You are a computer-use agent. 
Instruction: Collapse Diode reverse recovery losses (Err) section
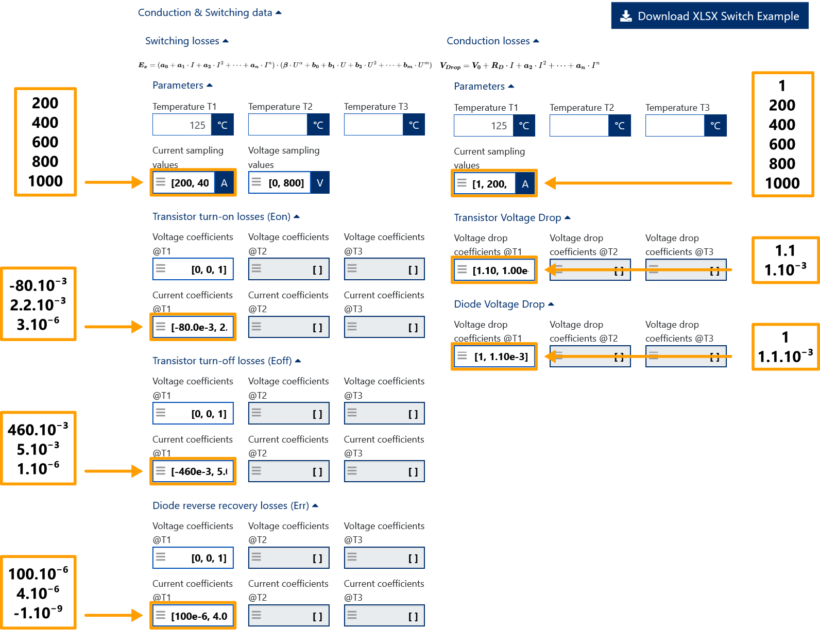[x=315, y=505]
